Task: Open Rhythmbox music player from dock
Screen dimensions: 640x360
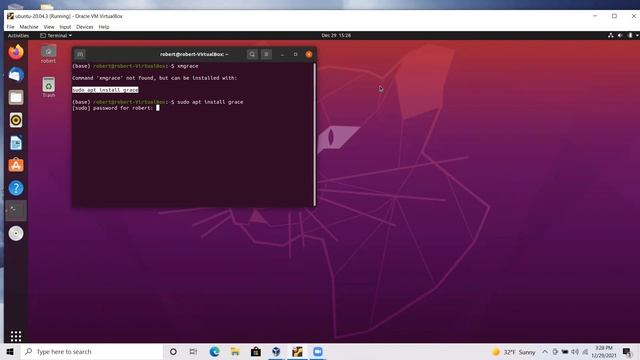Action: click(x=16, y=120)
